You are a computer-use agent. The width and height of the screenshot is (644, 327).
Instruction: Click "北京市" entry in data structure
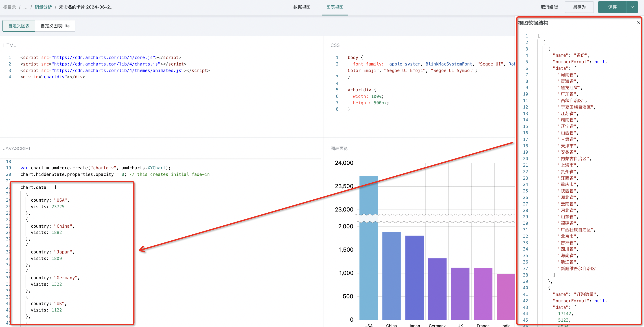568,236
